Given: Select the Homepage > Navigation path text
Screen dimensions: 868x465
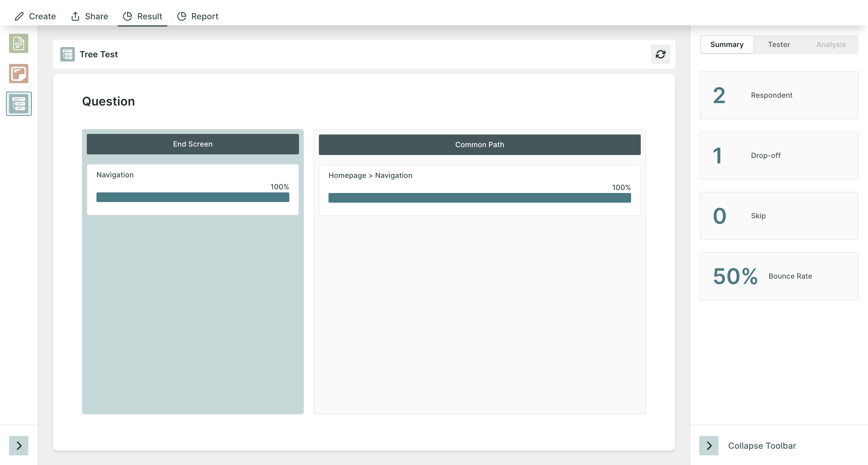Looking at the screenshot, I should (x=370, y=175).
